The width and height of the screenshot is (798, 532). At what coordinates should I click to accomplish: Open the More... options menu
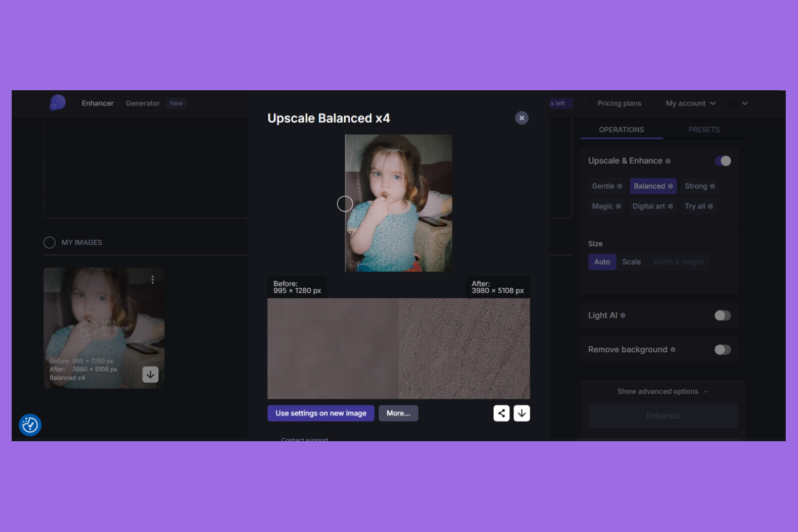point(398,414)
